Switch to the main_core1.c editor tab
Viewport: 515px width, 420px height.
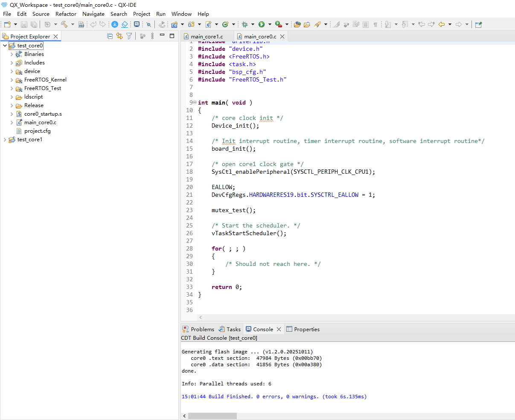[207, 37]
